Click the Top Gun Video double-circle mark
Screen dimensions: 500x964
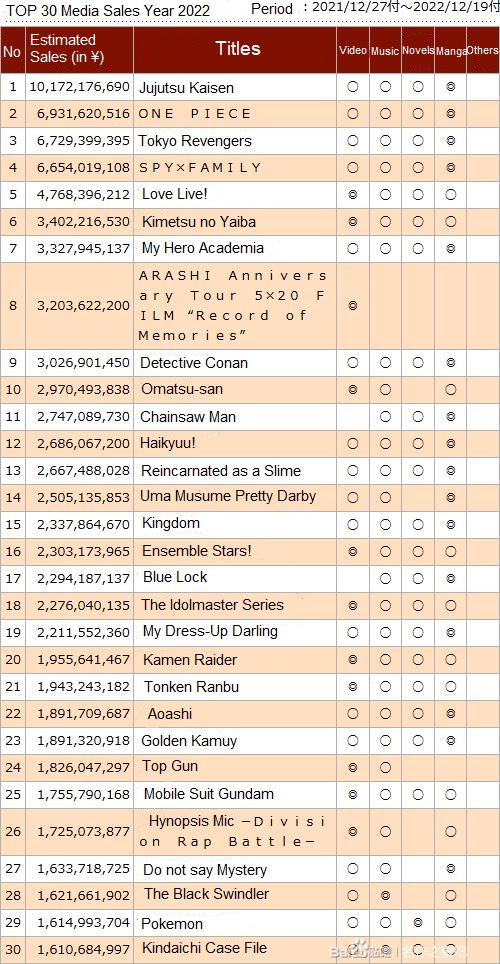353,767
